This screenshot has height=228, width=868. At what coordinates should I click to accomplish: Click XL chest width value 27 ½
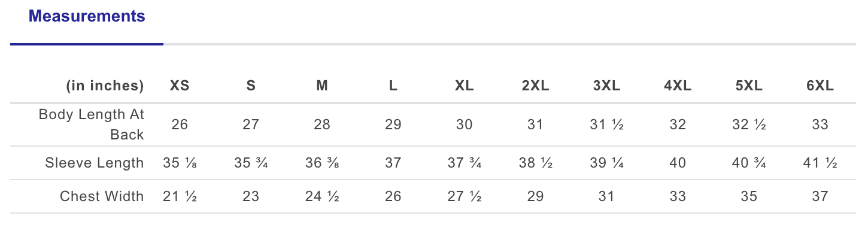tap(464, 196)
